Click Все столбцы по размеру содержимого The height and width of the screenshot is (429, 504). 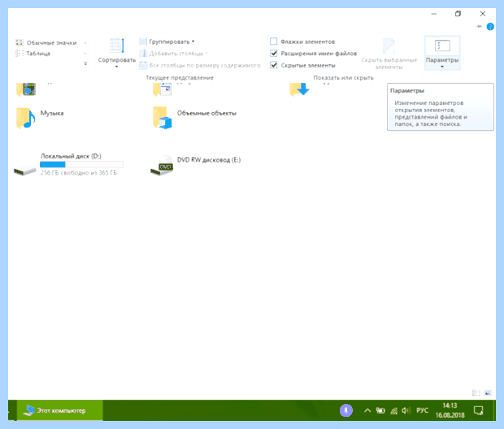(x=200, y=65)
